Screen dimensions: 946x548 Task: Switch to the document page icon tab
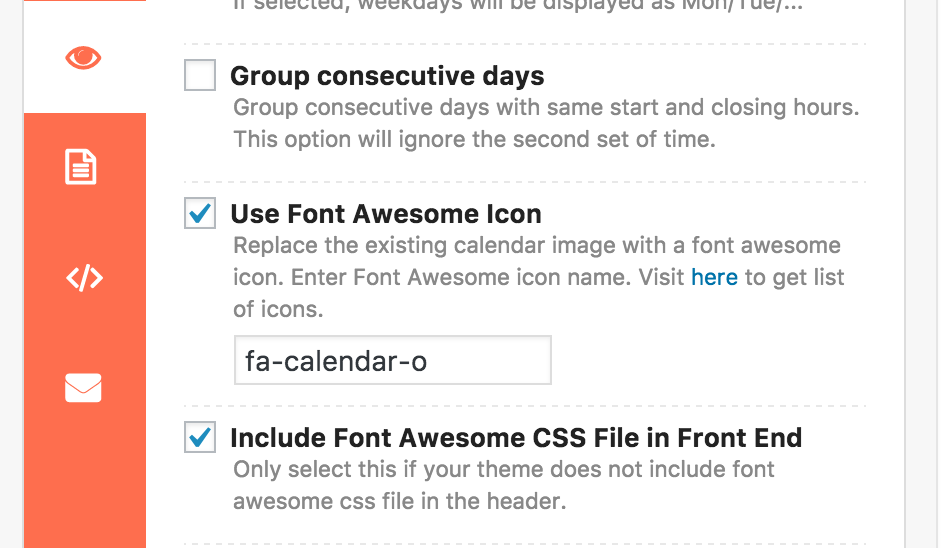(81, 167)
